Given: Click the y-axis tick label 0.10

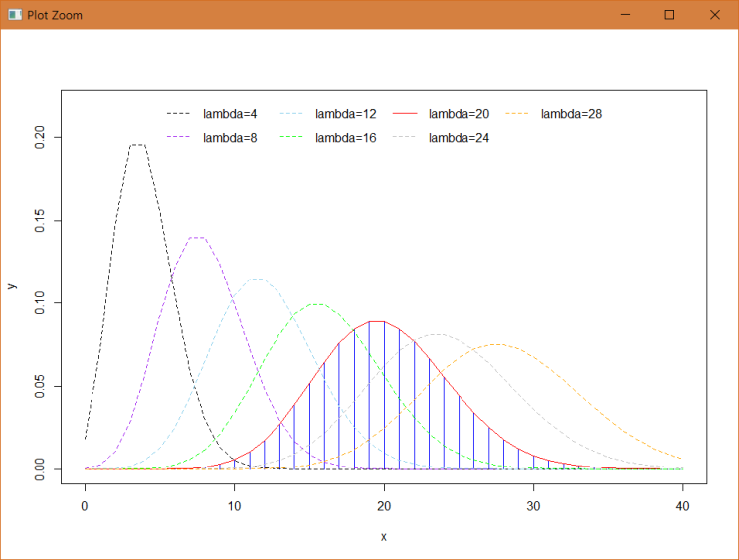Looking at the screenshot, I should click(40, 303).
